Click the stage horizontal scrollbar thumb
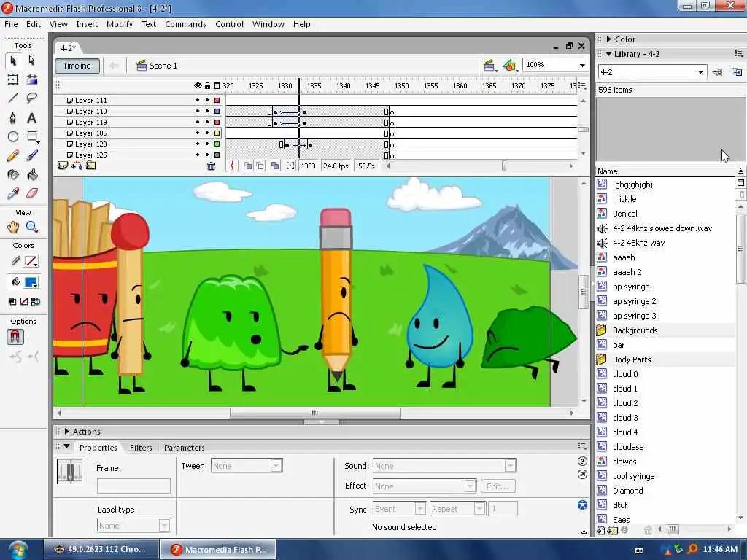 (x=315, y=413)
